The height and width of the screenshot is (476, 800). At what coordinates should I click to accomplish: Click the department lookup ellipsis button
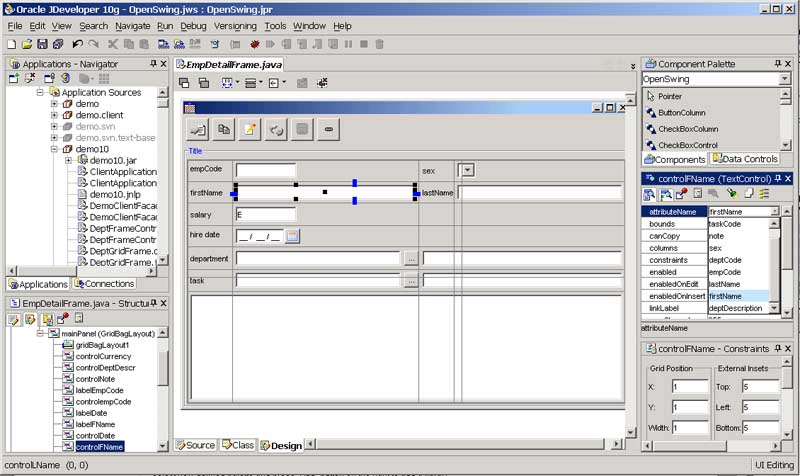point(411,259)
